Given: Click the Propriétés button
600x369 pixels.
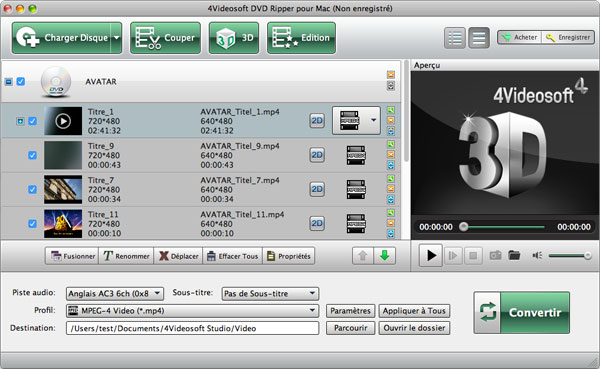Looking at the screenshot, I should 289,256.
